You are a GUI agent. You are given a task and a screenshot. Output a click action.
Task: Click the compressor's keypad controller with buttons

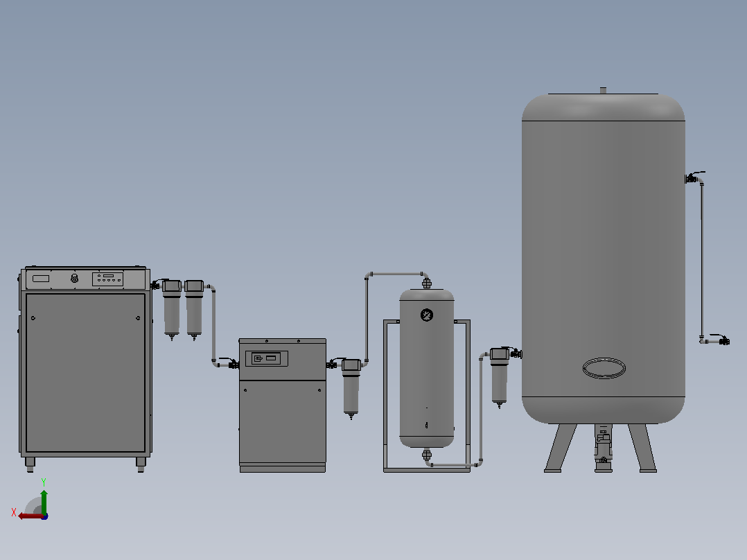[107, 279]
